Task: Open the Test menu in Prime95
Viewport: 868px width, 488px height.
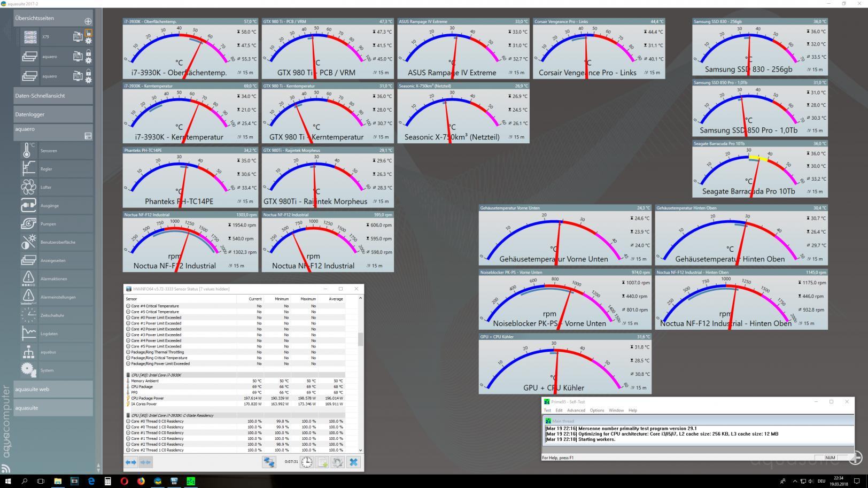Action: click(x=547, y=410)
